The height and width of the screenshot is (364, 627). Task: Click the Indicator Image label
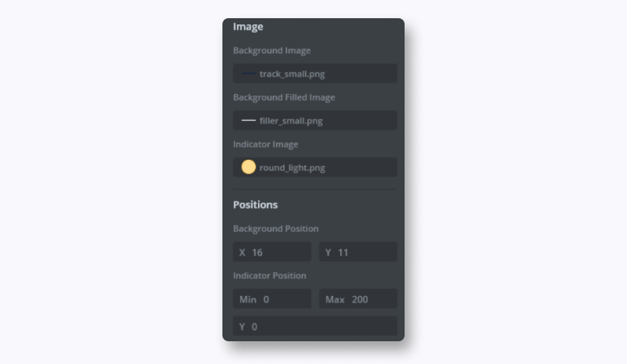tap(266, 144)
